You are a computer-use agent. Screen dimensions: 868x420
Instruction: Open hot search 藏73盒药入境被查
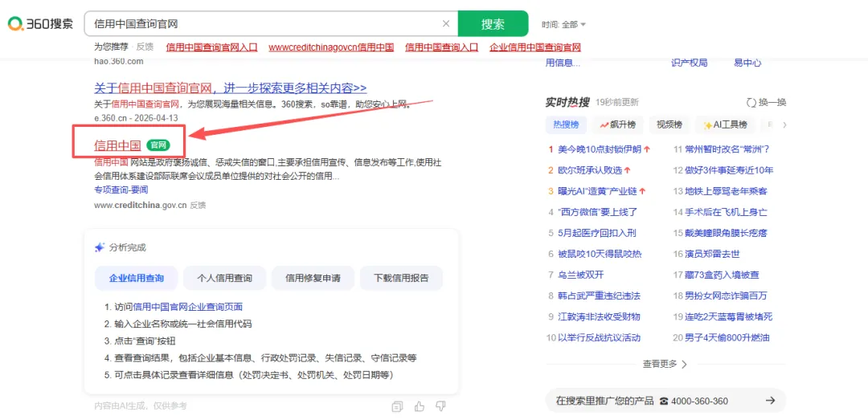723,275
